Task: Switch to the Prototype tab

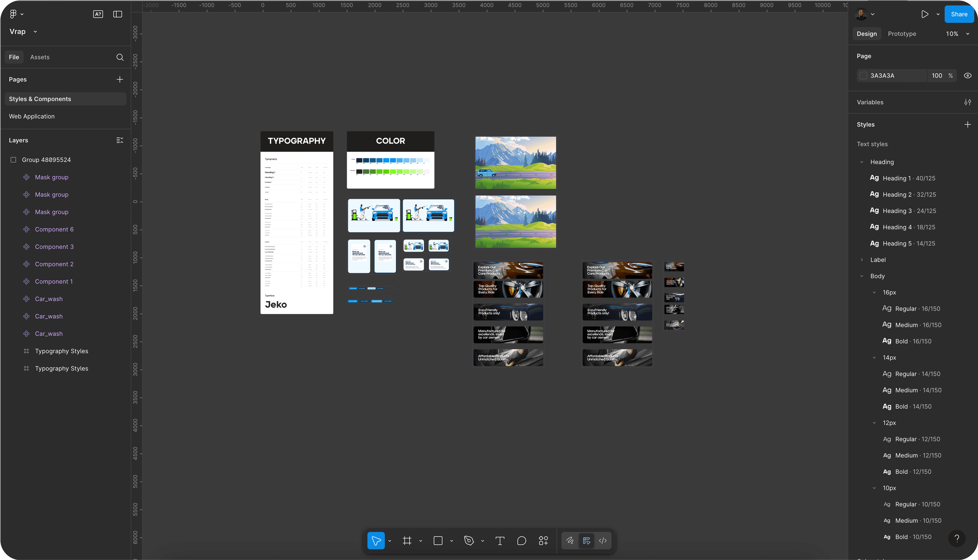Action: 902,34
